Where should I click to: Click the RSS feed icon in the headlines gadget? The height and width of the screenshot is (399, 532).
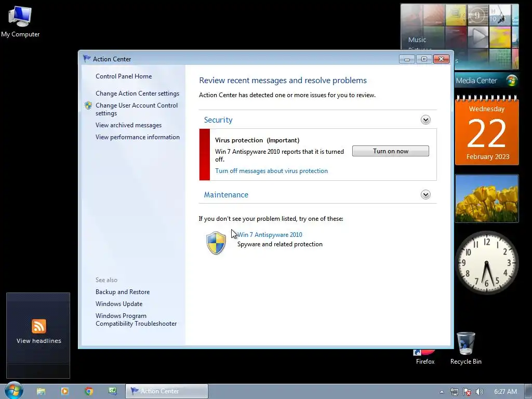38,326
